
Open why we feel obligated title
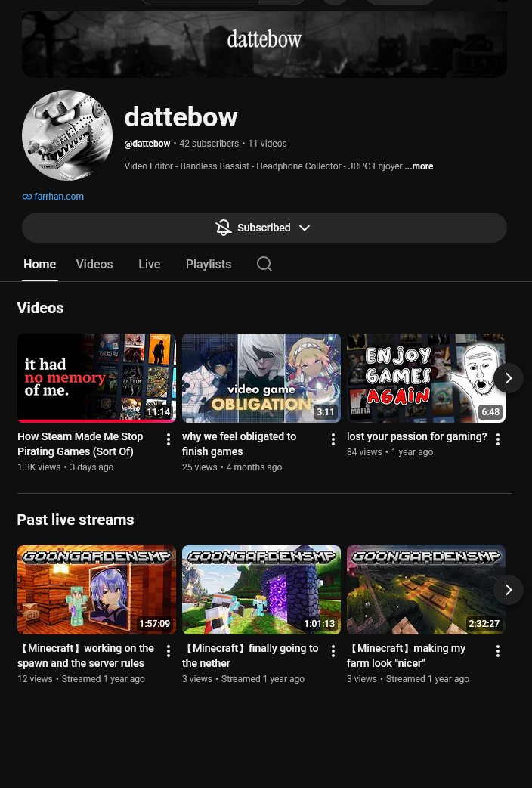[x=239, y=444]
